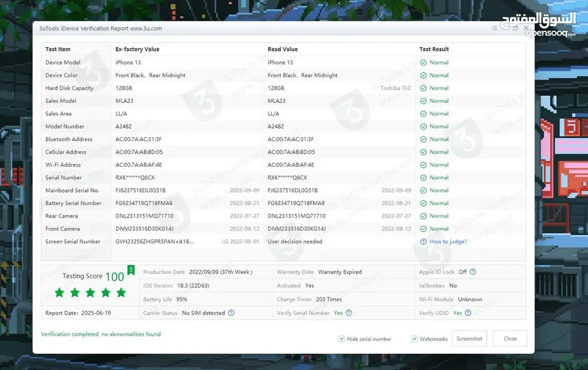588x370 pixels.
Task: Click the Normal check icon for Sales Area
Action: [x=424, y=114]
